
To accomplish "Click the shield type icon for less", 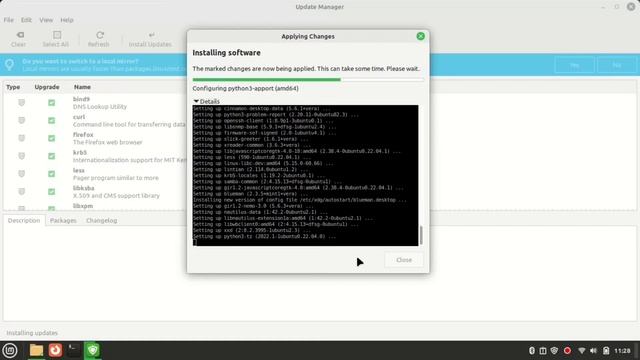I will (x=22, y=173).
